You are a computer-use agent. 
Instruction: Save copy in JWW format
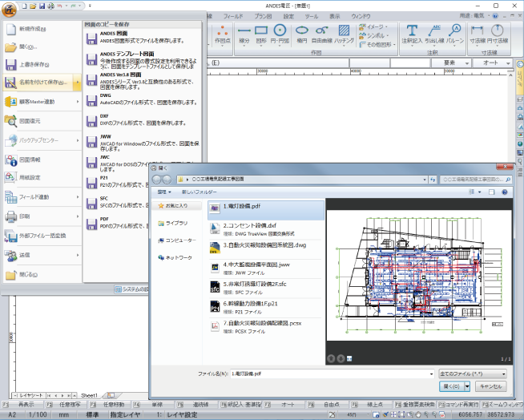(143, 142)
